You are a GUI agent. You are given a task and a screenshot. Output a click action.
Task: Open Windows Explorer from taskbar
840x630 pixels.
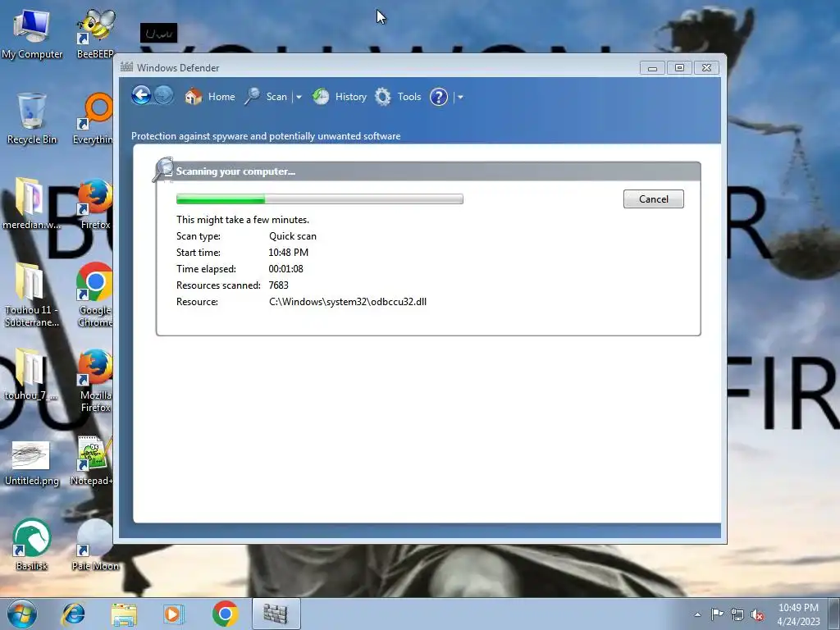pyautogui.click(x=124, y=614)
